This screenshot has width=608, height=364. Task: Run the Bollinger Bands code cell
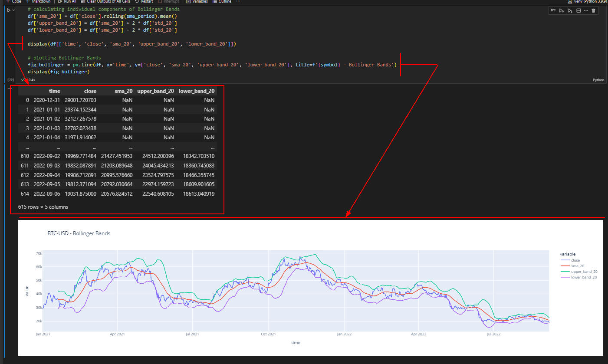pos(8,10)
